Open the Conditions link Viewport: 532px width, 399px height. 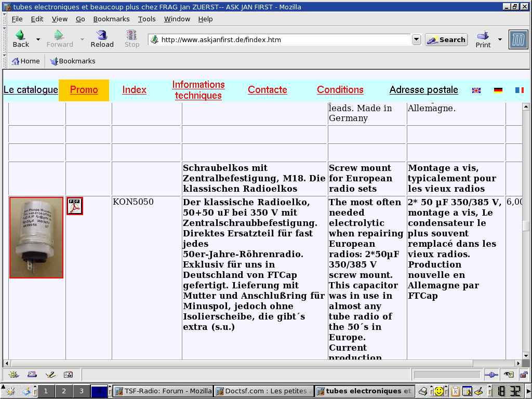coord(340,90)
